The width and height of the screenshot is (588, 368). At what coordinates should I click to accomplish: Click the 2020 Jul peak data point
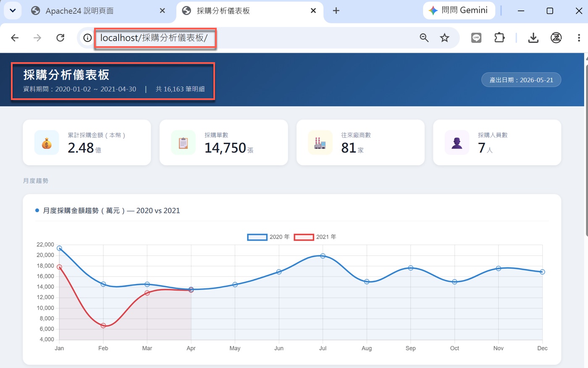click(323, 256)
